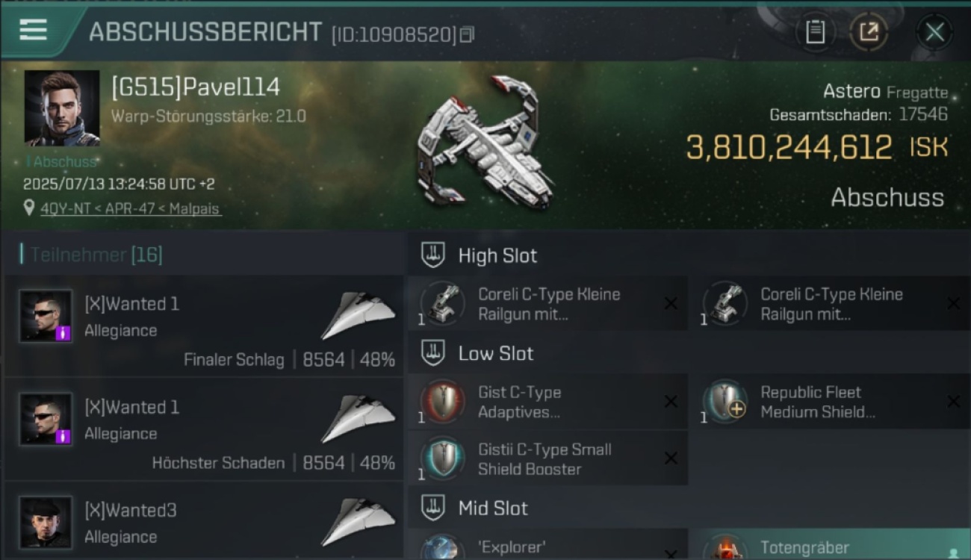Select the first Coreli C-Type Railgun icon
Image resolution: width=971 pixels, height=560 pixels.
point(442,303)
